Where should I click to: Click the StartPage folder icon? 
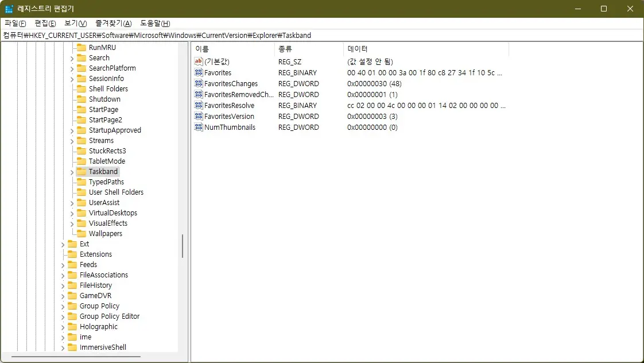click(82, 109)
